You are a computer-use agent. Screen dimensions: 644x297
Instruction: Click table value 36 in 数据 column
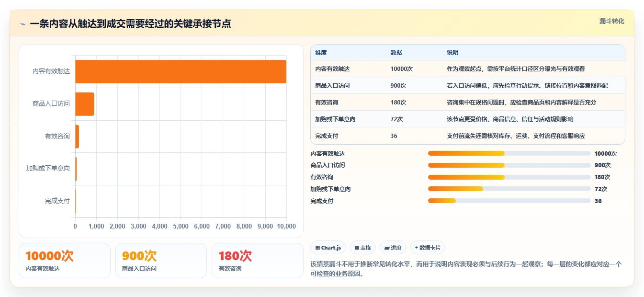394,136
